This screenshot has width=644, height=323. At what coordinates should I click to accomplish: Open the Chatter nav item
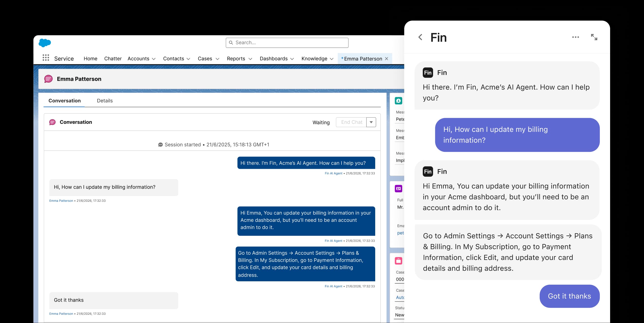[113, 59]
